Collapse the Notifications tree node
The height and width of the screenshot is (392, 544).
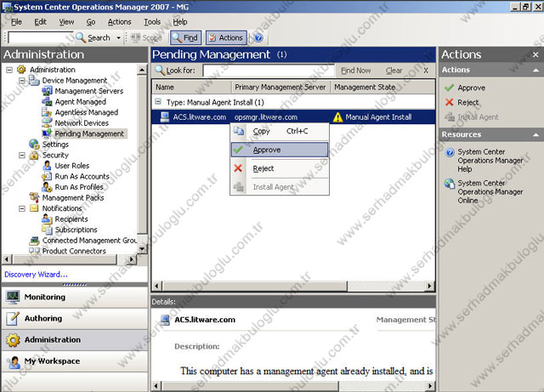click(22, 208)
